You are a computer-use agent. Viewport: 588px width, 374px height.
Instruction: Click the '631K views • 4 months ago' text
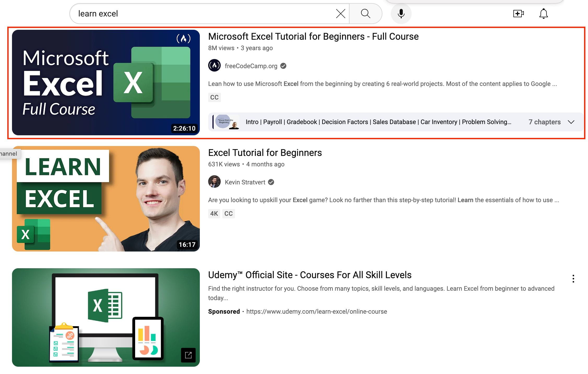(246, 164)
